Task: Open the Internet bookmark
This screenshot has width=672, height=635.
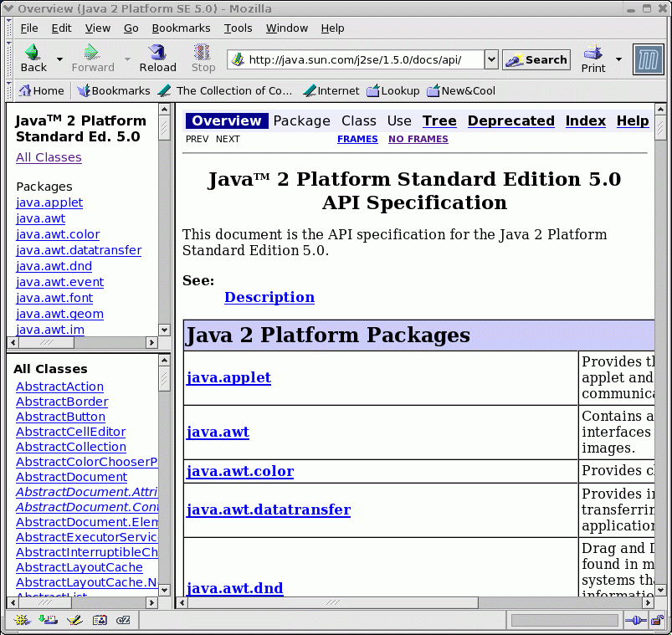Action: [x=331, y=91]
